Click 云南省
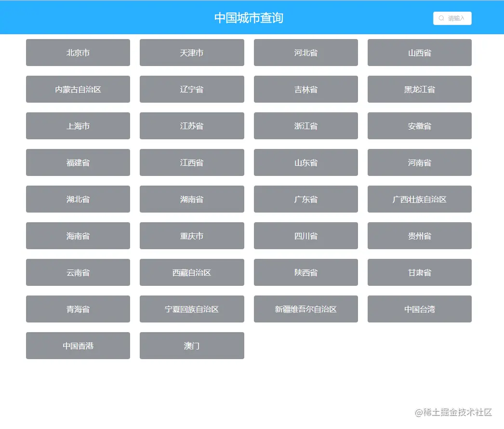 pos(78,273)
